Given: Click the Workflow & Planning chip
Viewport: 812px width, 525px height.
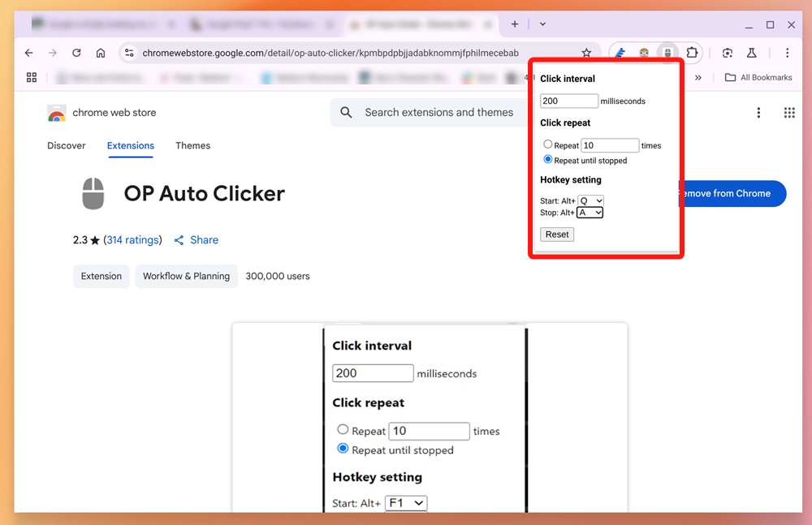Looking at the screenshot, I should (x=187, y=276).
